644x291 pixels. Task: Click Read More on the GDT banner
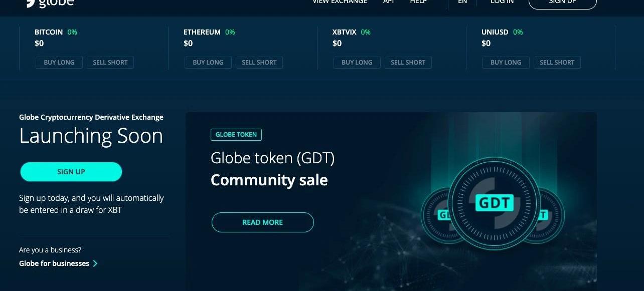pos(263,222)
